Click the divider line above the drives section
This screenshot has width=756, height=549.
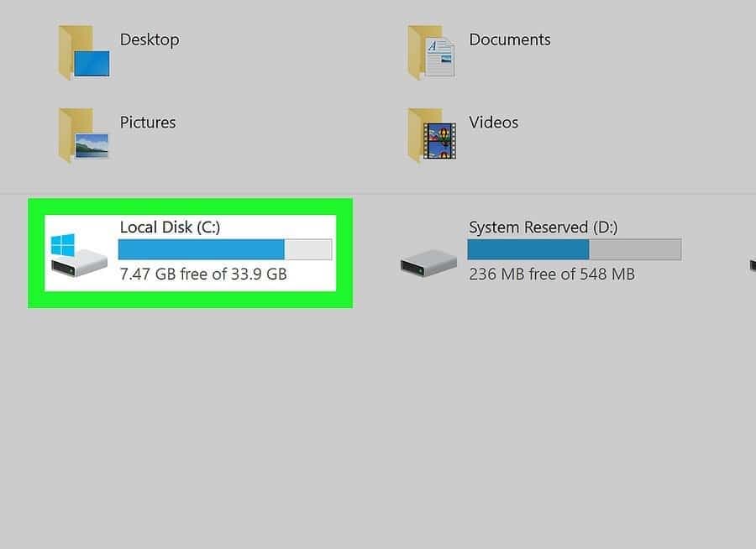(378, 194)
